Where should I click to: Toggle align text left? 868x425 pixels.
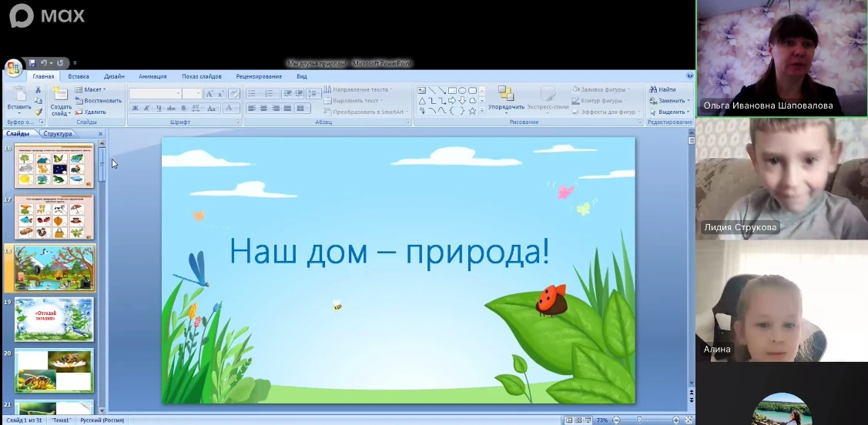(x=251, y=108)
